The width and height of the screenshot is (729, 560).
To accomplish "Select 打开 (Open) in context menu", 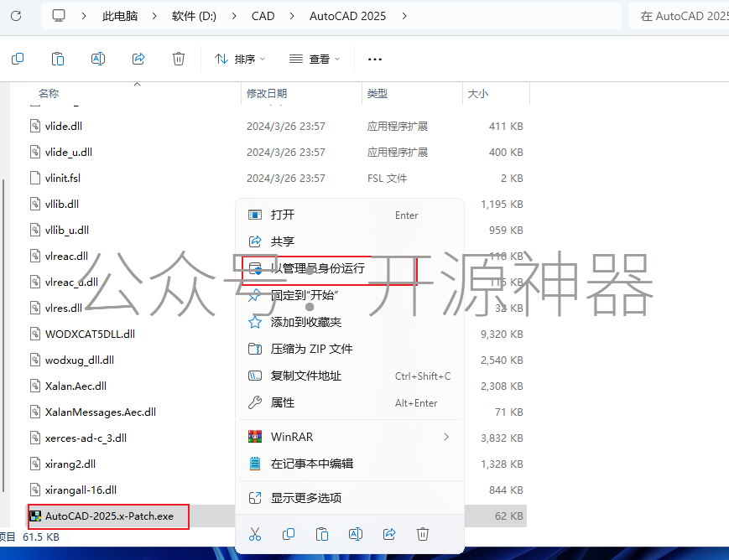I will point(350,215).
